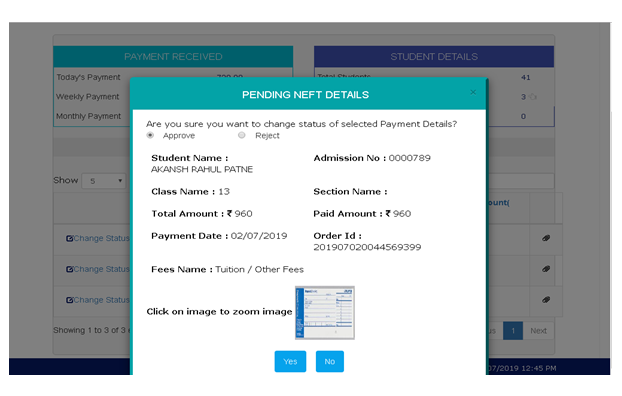Click the Next pagination button
The height and width of the screenshot is (396, 622).
(538, 331)
